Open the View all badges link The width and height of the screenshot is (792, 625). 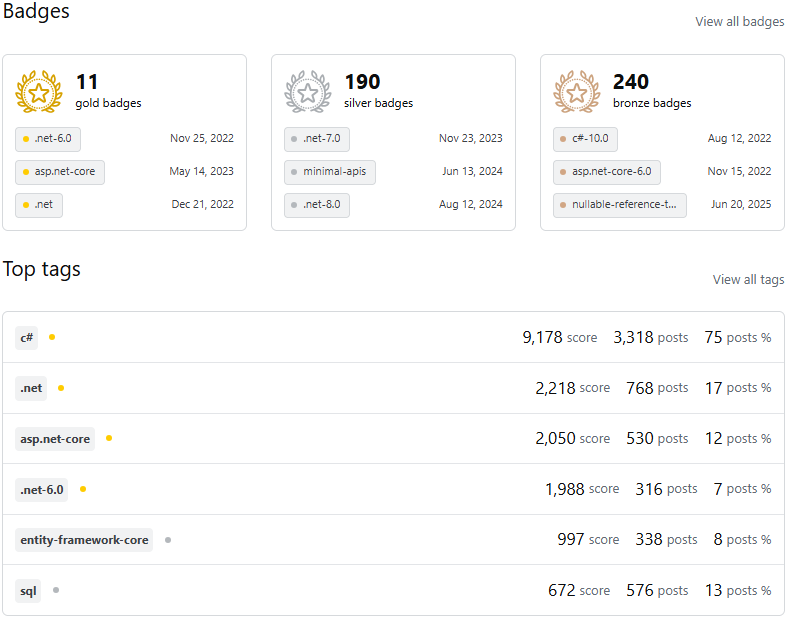click(739, 22)
